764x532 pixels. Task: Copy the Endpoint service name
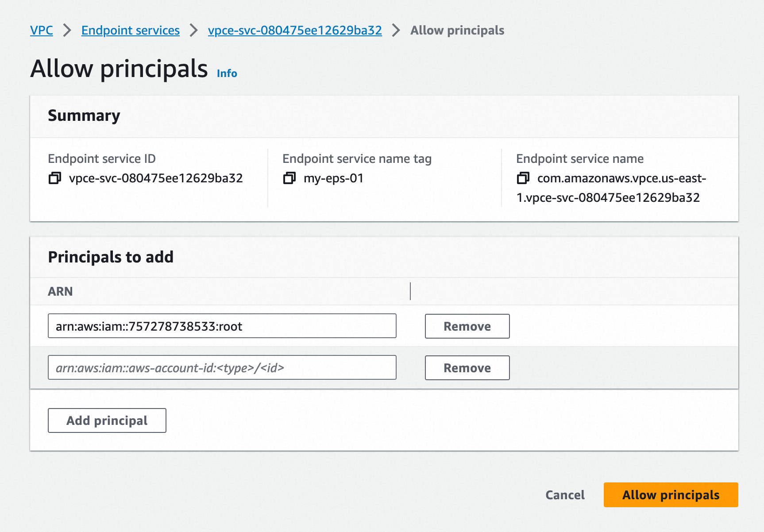[523, 178]
